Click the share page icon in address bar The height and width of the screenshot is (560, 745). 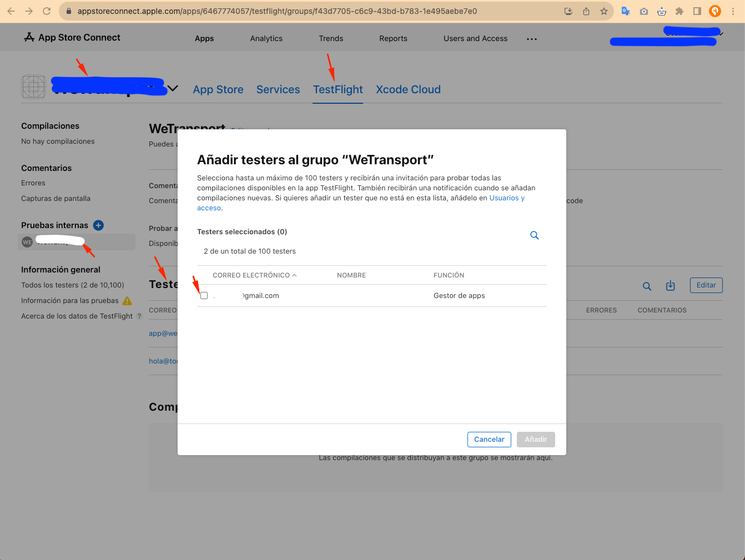(x=586, y=11)
